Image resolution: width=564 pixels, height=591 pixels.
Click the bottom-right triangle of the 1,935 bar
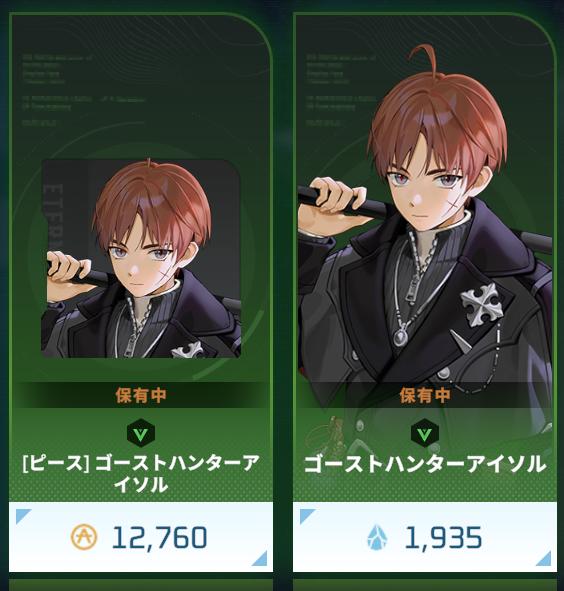(544, 559)
